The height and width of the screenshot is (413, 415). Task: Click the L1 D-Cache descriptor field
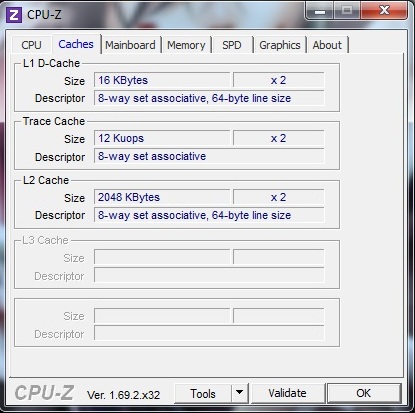pyautogui.click(x=209, y=98)
